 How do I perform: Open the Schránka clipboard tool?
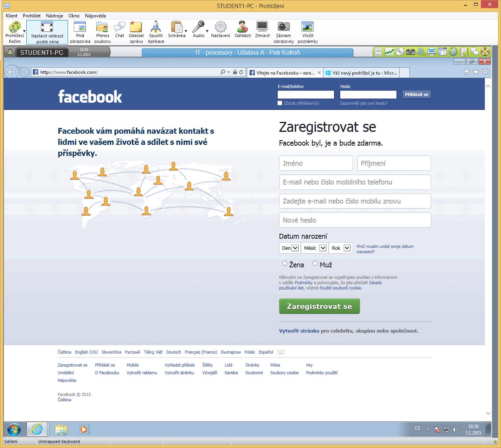(x=177, y=30)
